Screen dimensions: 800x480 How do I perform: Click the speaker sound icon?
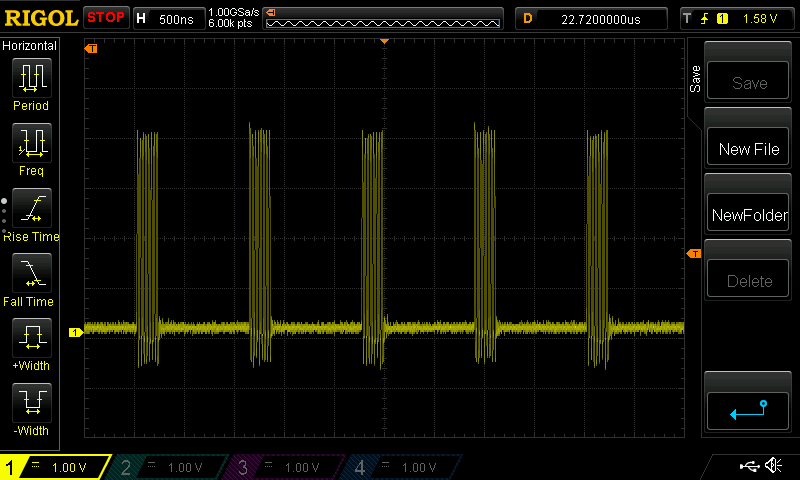click(x=773, y=466)
